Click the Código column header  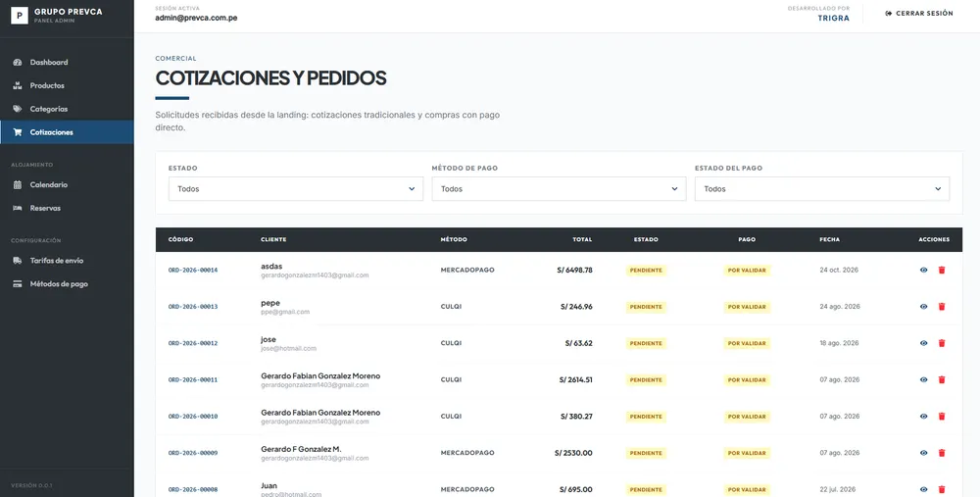point(180,239)
